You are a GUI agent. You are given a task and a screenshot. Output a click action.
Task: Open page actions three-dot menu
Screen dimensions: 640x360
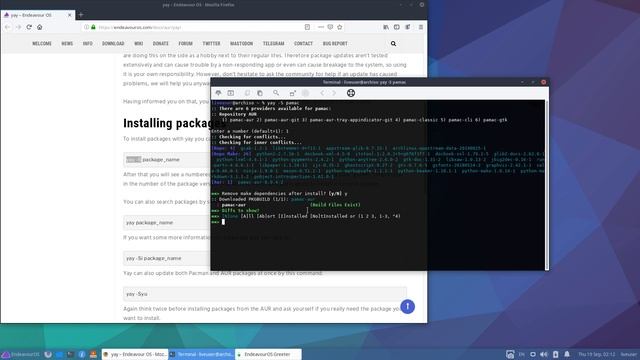coord(321,27)
